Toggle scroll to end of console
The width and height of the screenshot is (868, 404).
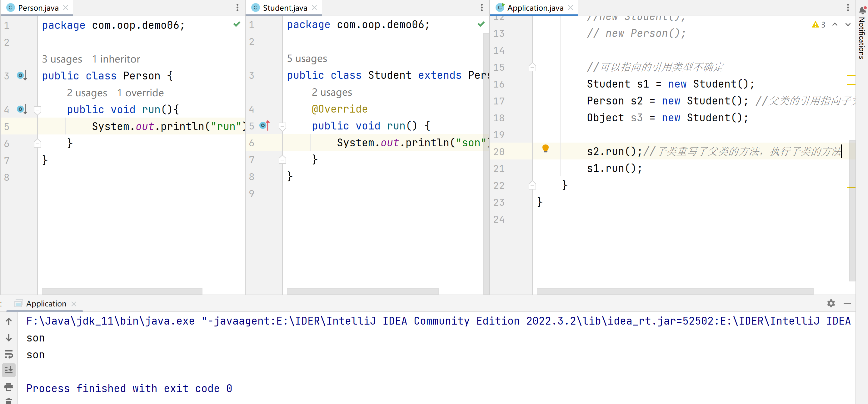9,370
